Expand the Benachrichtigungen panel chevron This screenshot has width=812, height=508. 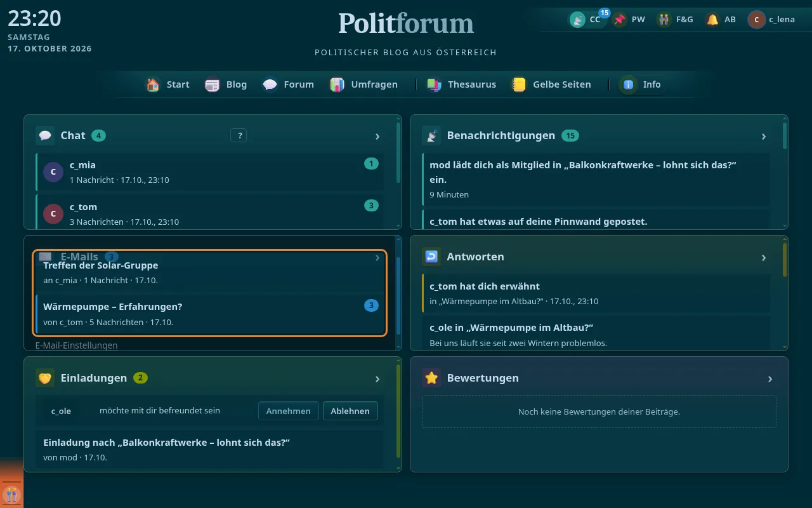click(x=764, y=136)
